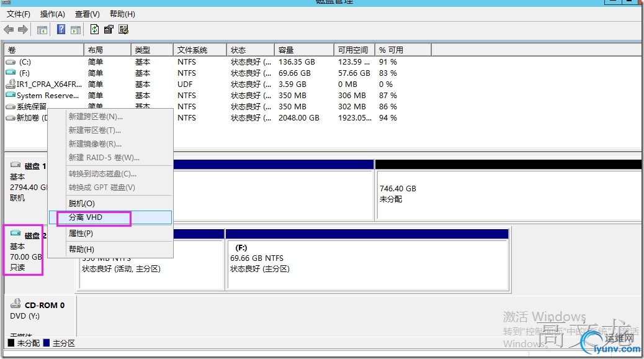Image resolution: width=644 pixels, height=359 pixels.
Task: Click the 2048.00 GB capacity cell
Action: pos(298,117)
